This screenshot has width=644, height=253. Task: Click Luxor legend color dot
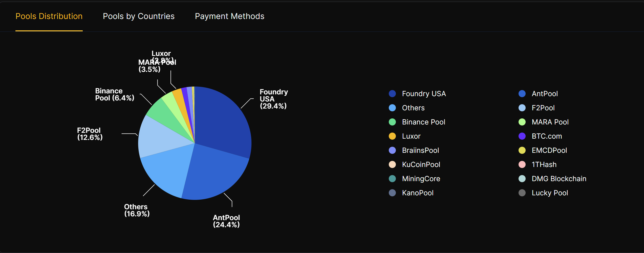click(x=392, y=136)
